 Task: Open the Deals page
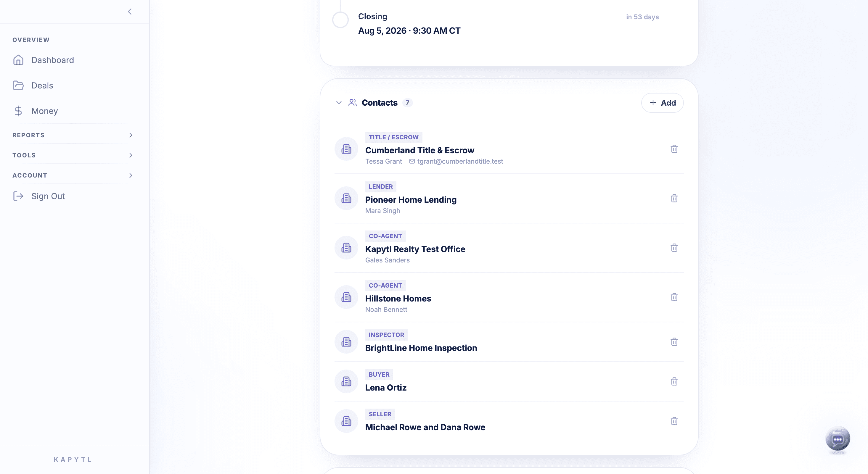pos(42,86)
